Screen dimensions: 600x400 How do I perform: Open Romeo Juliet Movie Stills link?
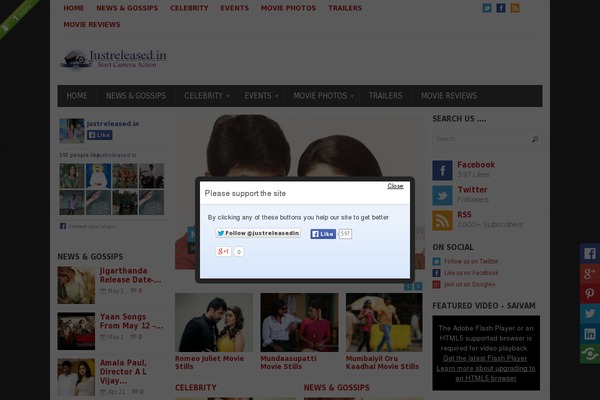[209, 362]
